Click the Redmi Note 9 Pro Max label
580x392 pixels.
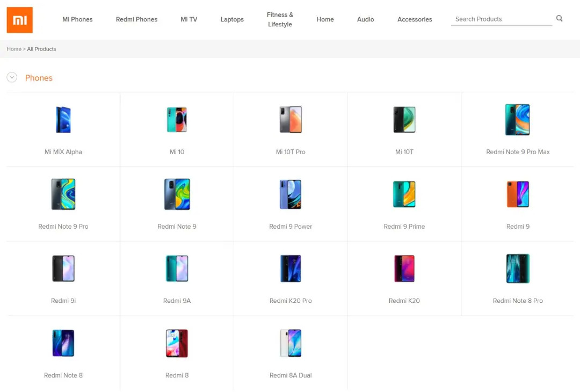(518, 151)
